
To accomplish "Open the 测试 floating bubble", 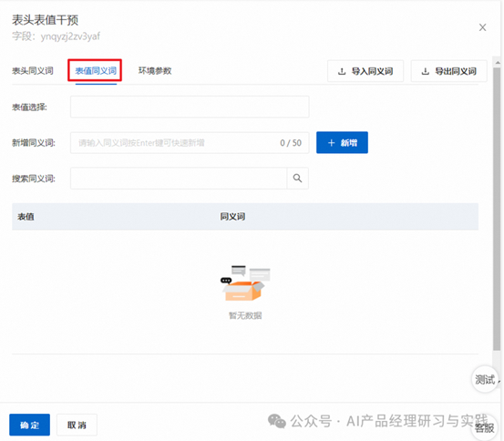I will (x=485, y=379).
